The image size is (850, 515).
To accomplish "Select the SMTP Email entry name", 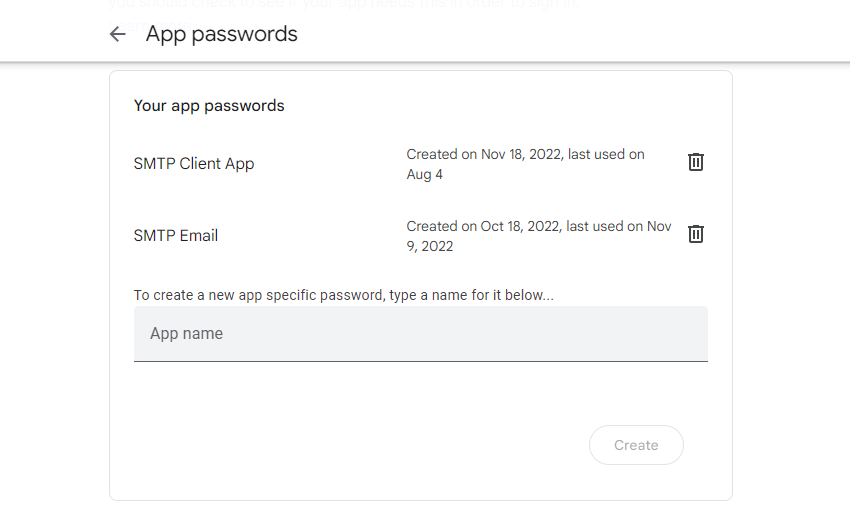I will pyautogui.click(x=176, y=235).
